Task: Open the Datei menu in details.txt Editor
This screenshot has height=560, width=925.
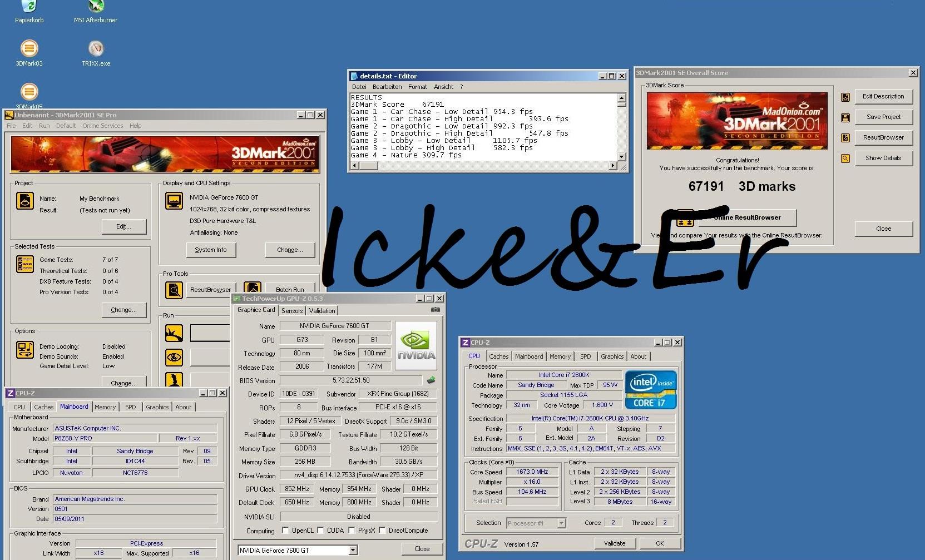Action: click(359, 87)
